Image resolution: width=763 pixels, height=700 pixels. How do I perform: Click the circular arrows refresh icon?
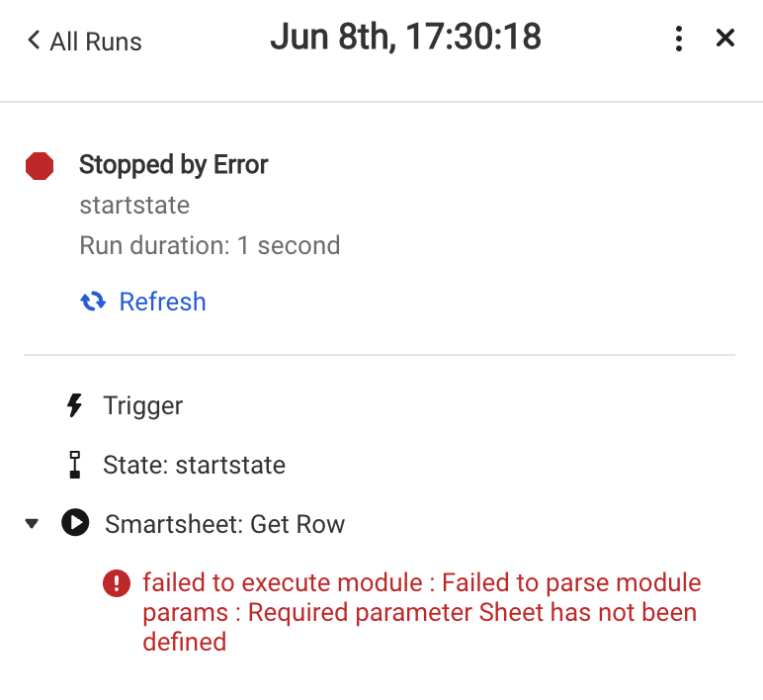[x=93, y=302]
